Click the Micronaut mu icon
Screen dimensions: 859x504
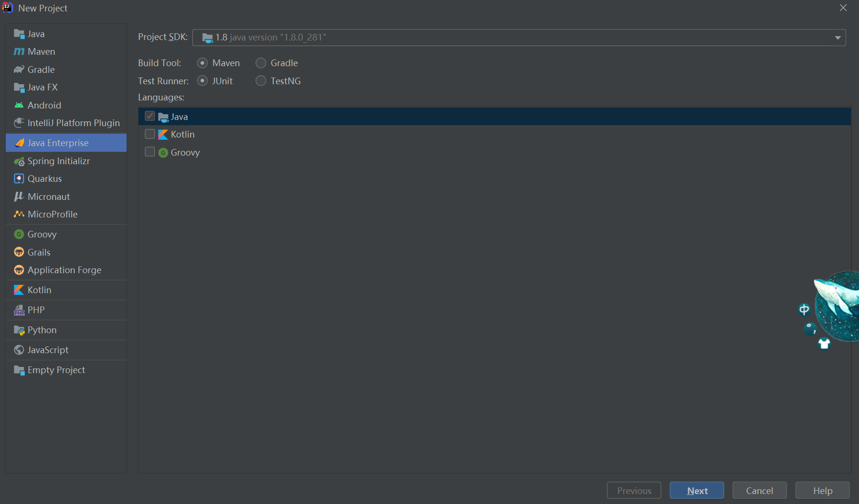[x=19, y=197]
